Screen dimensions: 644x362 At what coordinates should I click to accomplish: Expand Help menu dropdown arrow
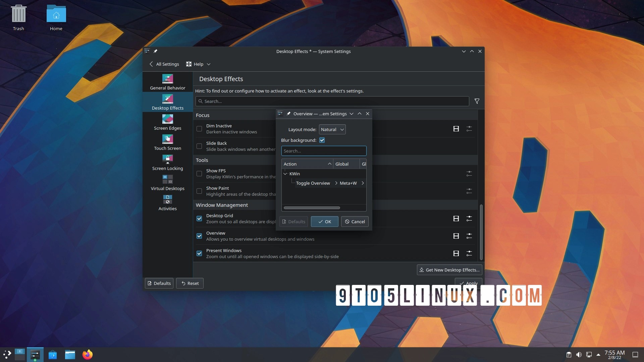(209, 64)
